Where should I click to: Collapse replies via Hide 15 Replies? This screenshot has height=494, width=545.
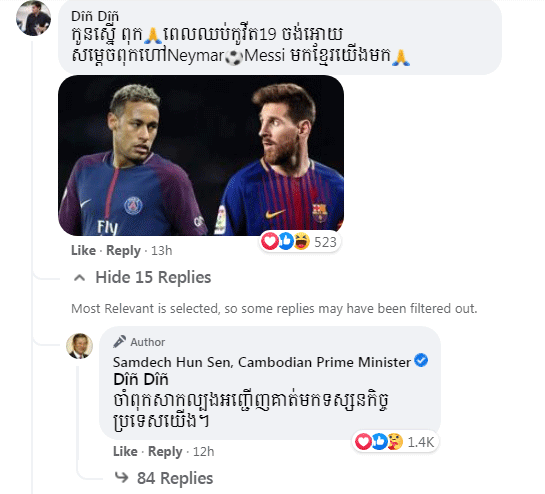tap(153, 277)
